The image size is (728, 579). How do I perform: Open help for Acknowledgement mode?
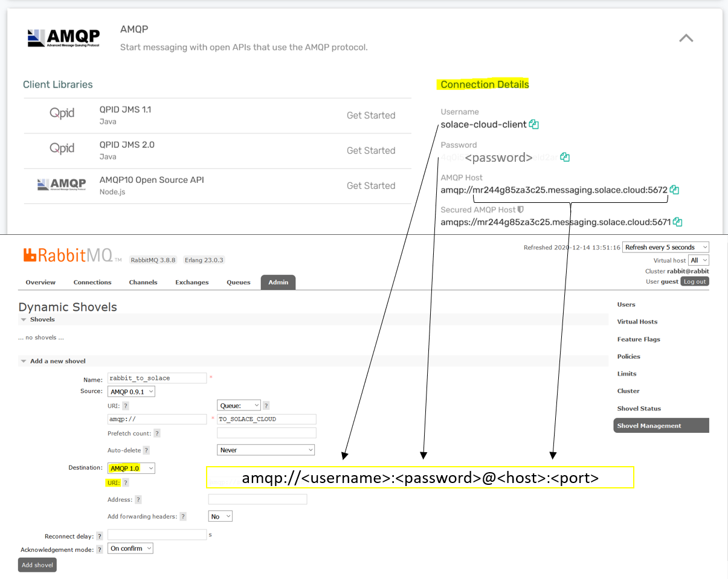pyautogui.click(x=100, y=549)
